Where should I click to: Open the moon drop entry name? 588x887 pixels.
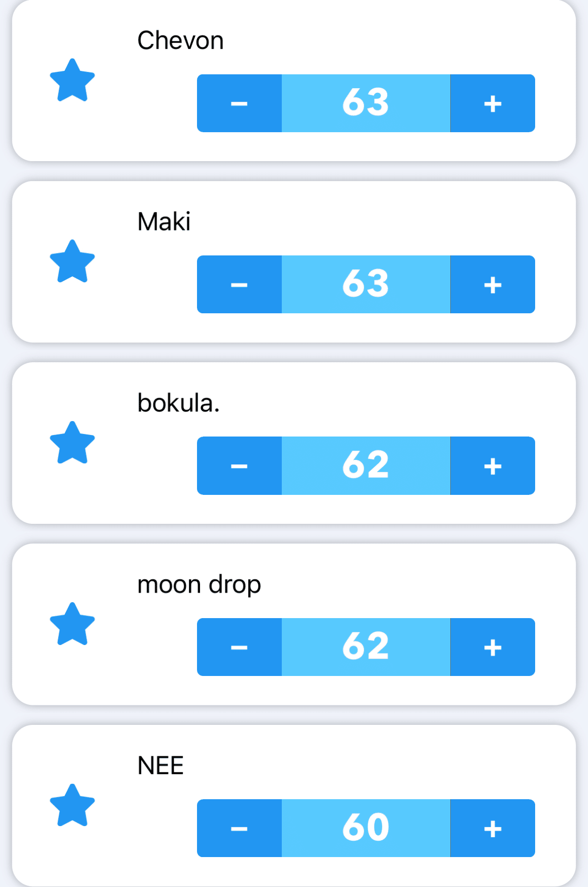pyautogui.click(x=199, y=584)
